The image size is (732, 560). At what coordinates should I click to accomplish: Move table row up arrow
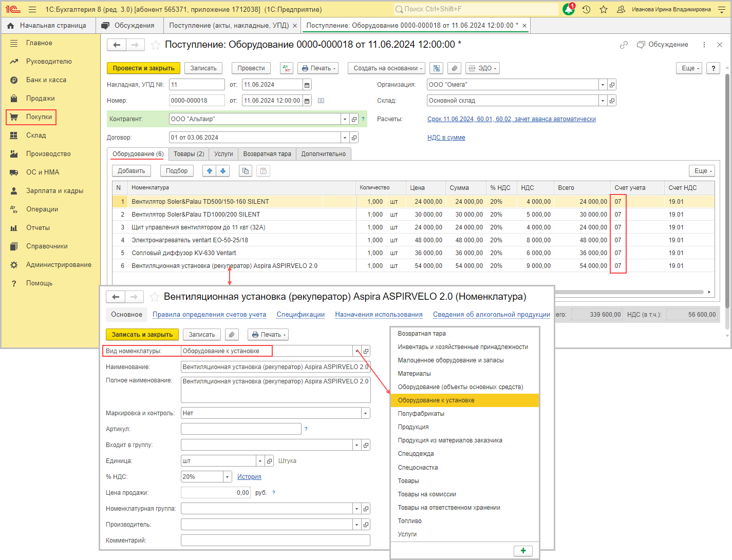point(210,171)
